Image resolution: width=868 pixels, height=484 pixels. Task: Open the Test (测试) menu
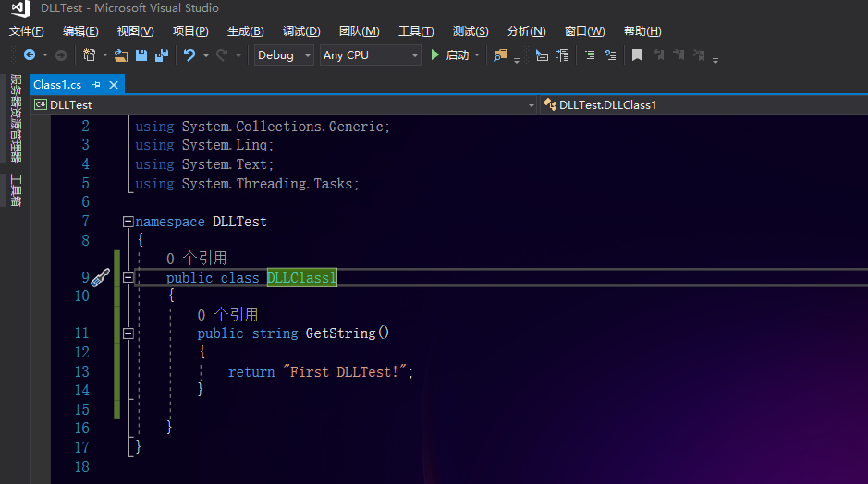point(471,31)
